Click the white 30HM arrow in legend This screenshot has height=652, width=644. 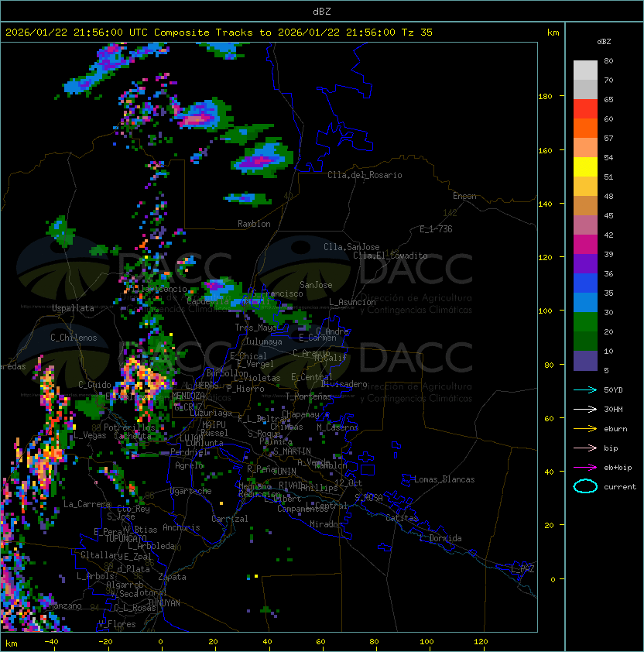pyautogui.click(x=585, y=409)
